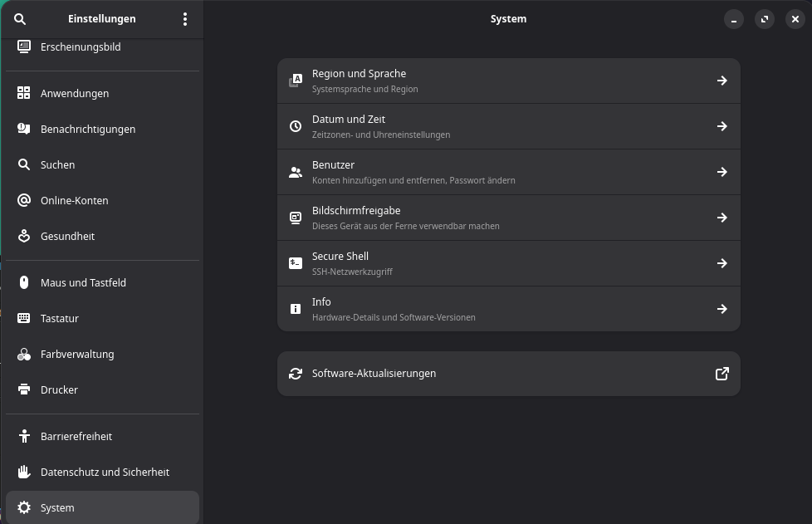The image size is (812, 524).
Task: Click the Datum und Zeit clock icon
Action: [296, 126]
